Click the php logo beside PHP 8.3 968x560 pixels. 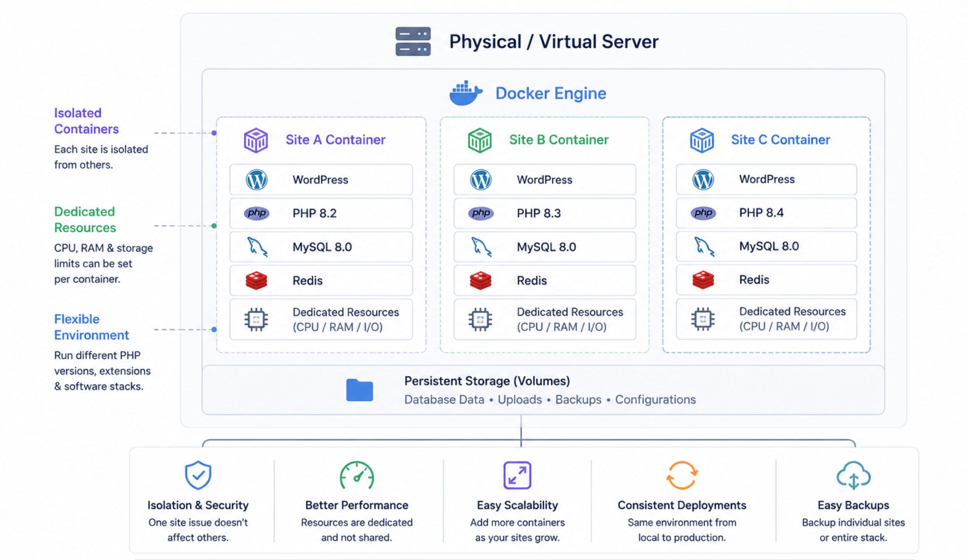(x=481, y=213)
